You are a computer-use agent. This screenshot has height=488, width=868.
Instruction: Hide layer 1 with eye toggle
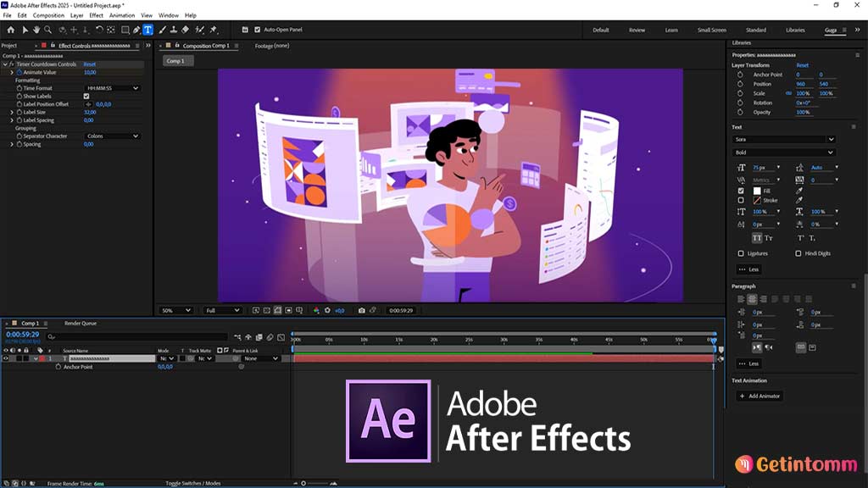tap(6, 358)
